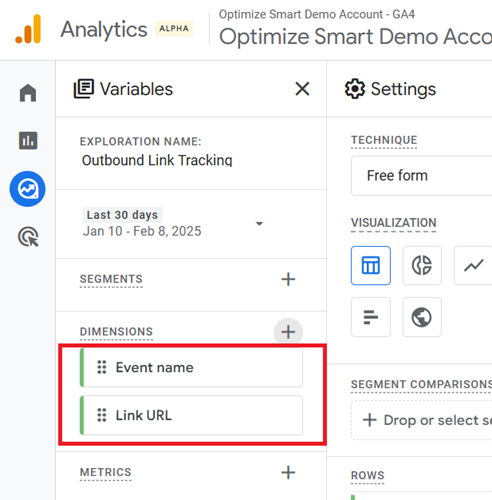Choose the Line chart visualization
The width and height of the screenshot is (492, 500).
click(473, 266)
